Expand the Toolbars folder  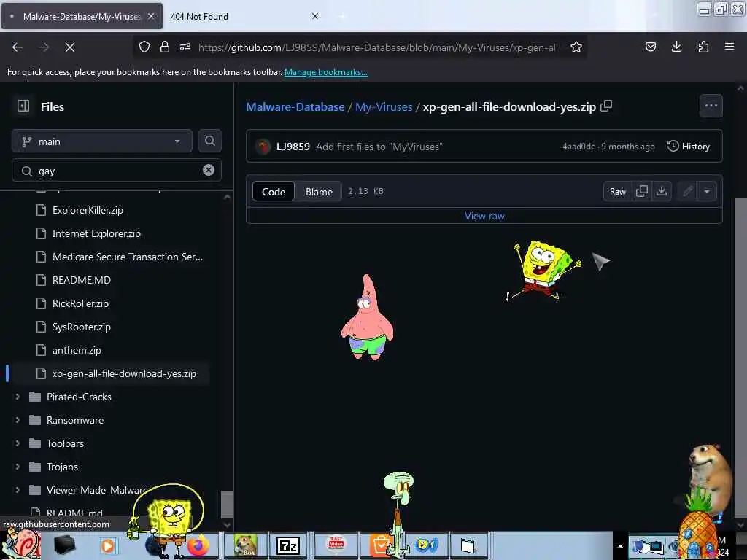click(18, 443)
